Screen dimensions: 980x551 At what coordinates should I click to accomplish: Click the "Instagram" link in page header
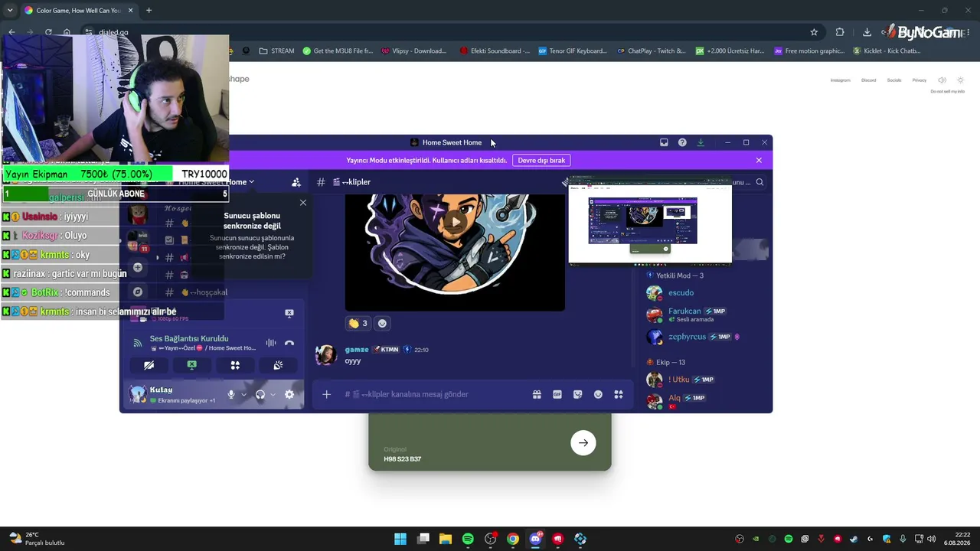pyautogui.click(x=841, y=80)
